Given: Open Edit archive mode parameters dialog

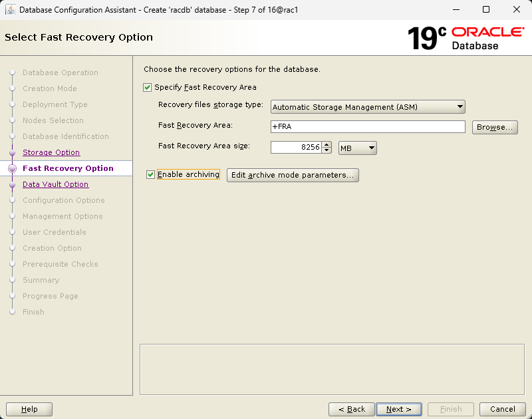Looking at the screenshot, I should 293,175.
